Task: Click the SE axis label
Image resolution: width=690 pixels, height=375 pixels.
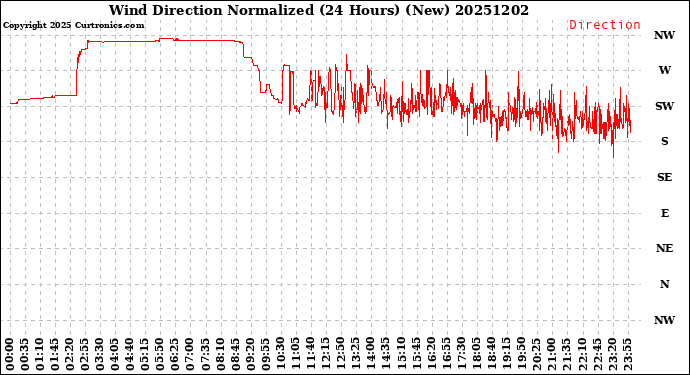Action: tap(664, 177)
